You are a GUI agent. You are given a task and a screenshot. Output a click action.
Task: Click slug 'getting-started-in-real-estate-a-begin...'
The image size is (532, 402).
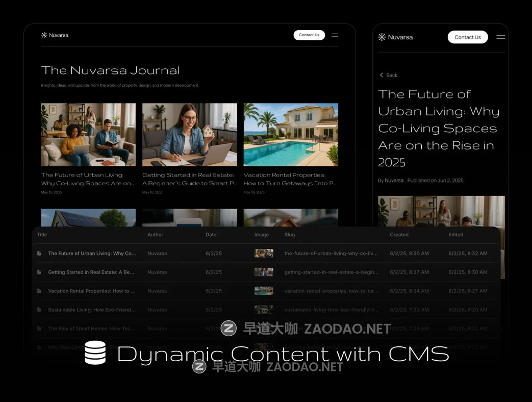pyautogui.click(x=331, y=272)
